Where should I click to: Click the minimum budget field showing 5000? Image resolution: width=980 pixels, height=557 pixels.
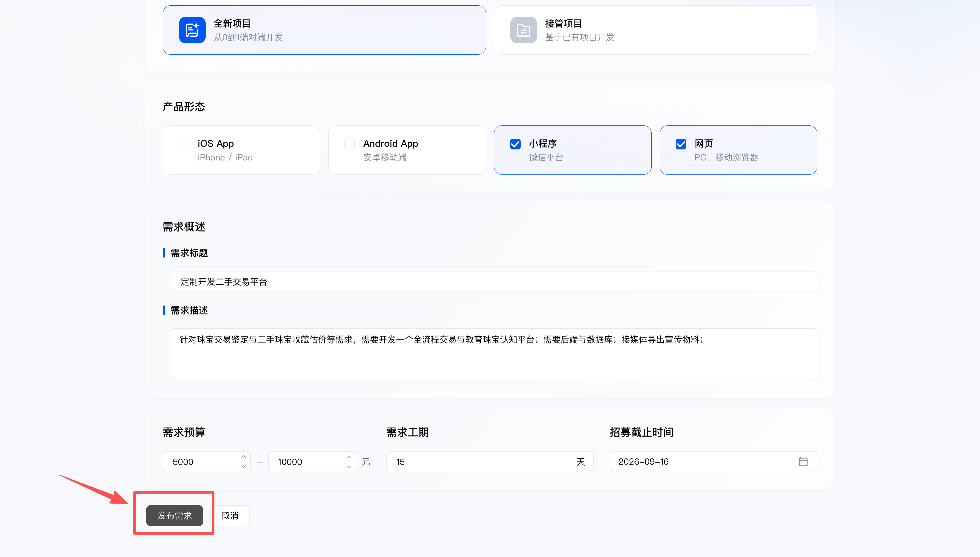pos(206,461)
